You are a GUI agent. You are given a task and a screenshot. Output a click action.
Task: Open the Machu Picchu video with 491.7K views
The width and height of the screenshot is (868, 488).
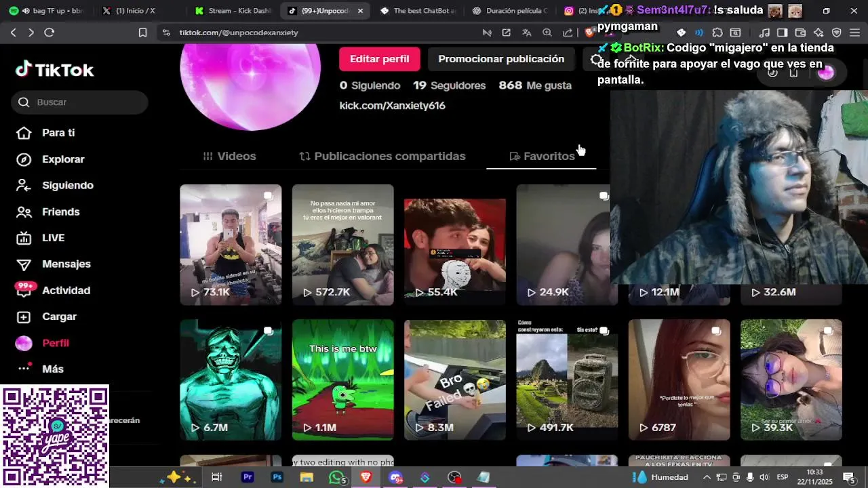(x=567, y=380)
